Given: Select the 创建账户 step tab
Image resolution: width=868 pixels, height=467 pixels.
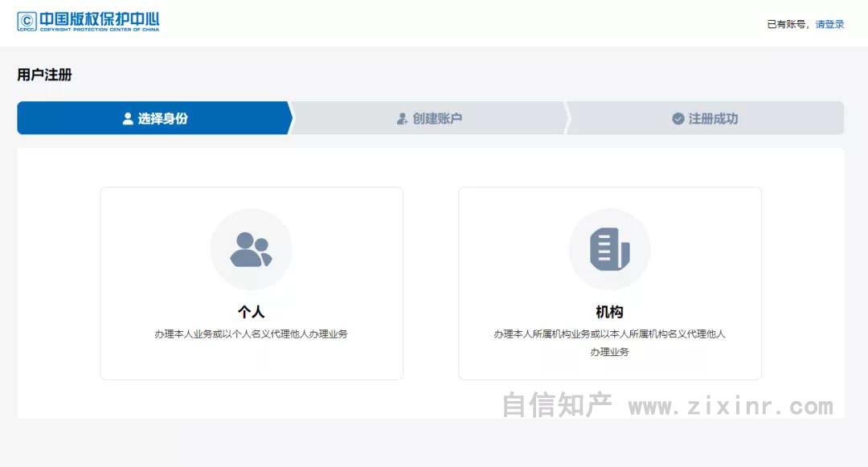Looking at the screenshot, I should 429,118.
